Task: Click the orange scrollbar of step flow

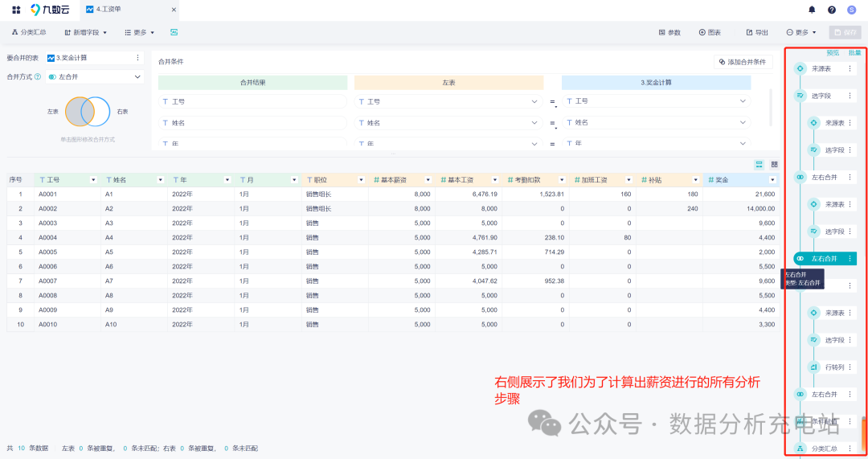Action: 864,435
